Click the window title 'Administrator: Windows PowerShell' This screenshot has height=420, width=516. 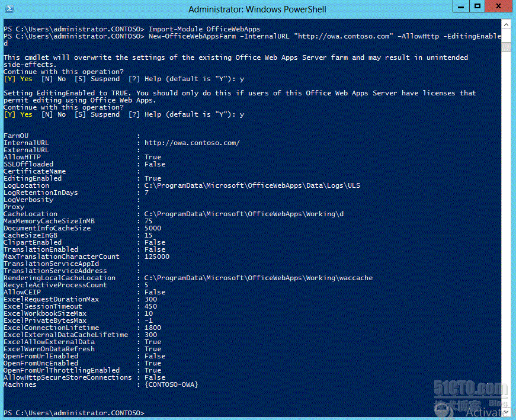257,9
